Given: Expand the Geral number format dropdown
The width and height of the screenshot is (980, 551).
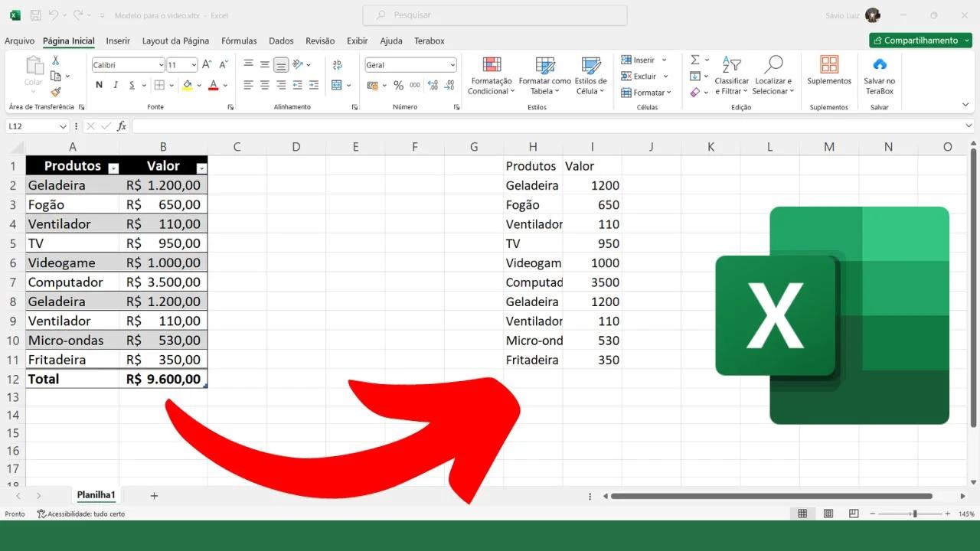Looking at the screenshot, I should pyautogui.click(x=452, y=65).
